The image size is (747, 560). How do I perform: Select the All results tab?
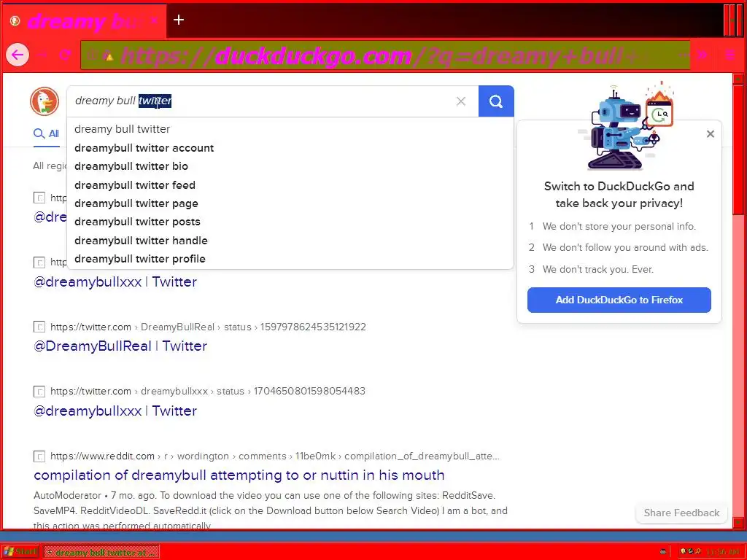[x=46, y=134]
